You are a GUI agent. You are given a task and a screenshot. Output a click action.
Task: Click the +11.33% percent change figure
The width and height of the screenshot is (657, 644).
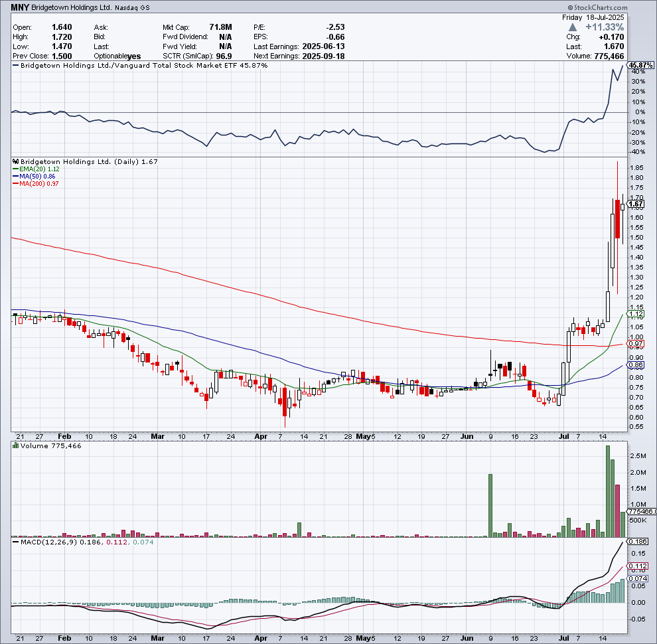[x=605, y=27]
